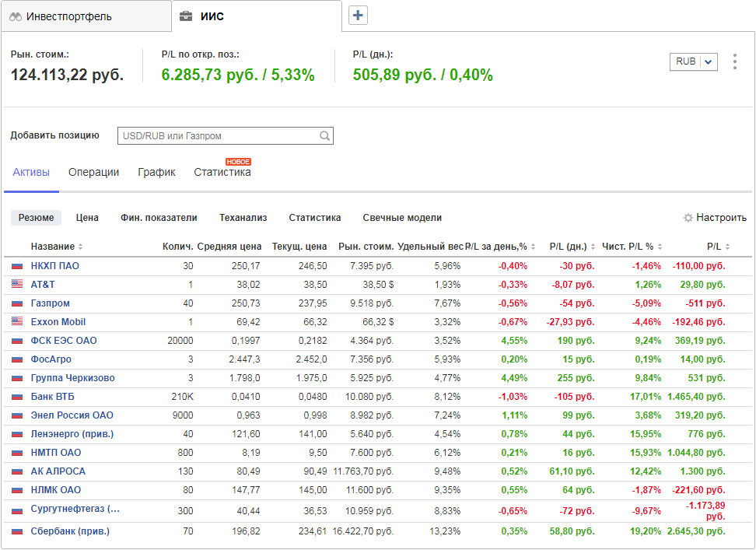This screenshot has height=550, width=756.
Task: Focus the Добавить позицию search field
Action: coord(225,136)
